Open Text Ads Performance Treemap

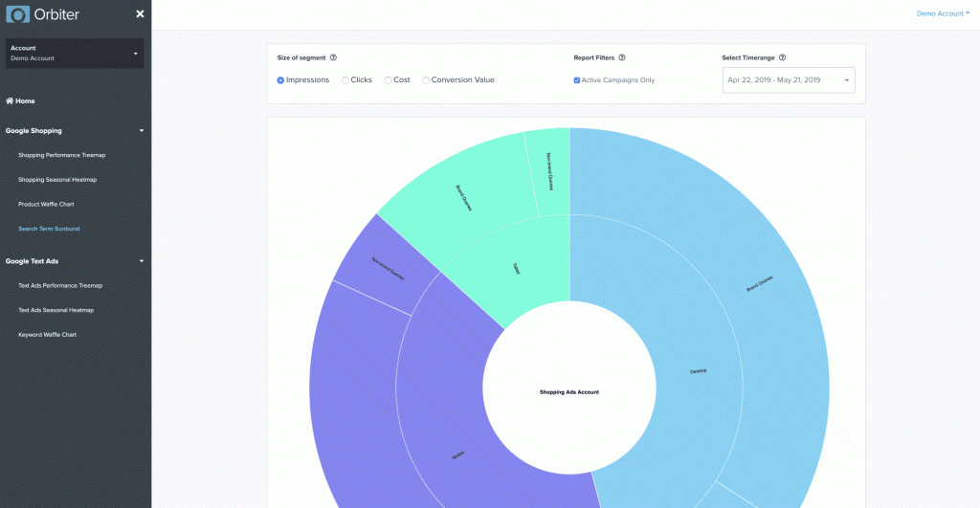pyautogui.click(x=60, y=285)
